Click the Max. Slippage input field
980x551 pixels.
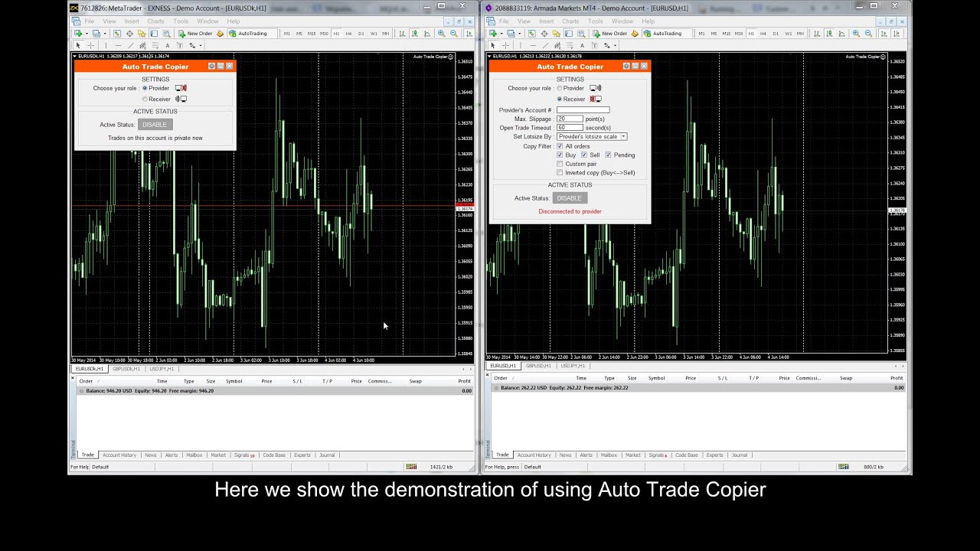pyautogui.click(x=570, y=119)
